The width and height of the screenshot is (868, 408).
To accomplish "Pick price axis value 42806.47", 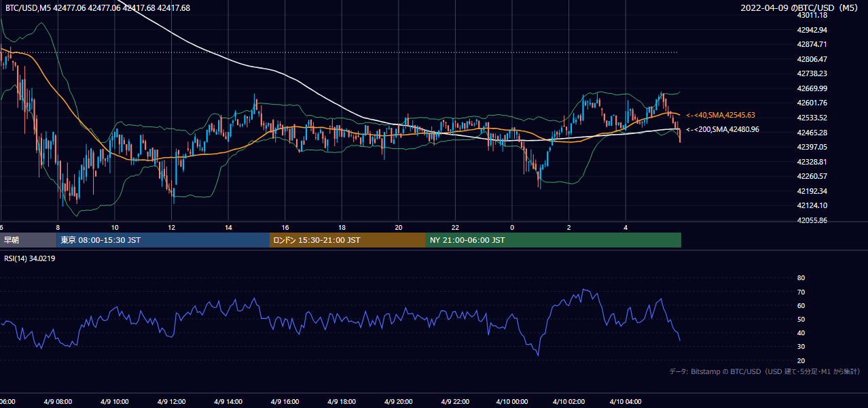I will pyautogui.click(x=812, y=59).
